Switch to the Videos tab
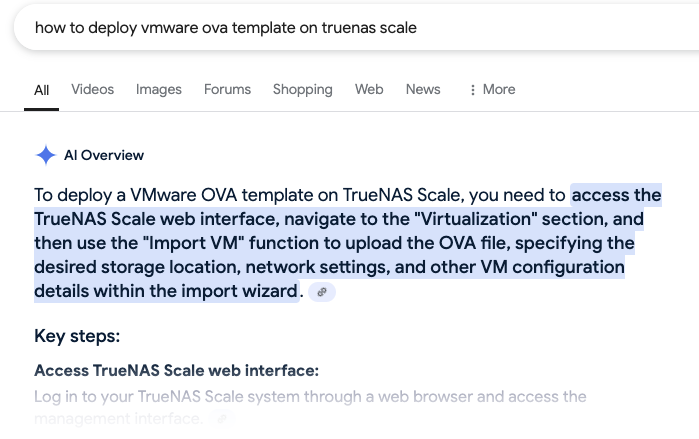Viewport: 699px width, 439px height. point(93,90)
